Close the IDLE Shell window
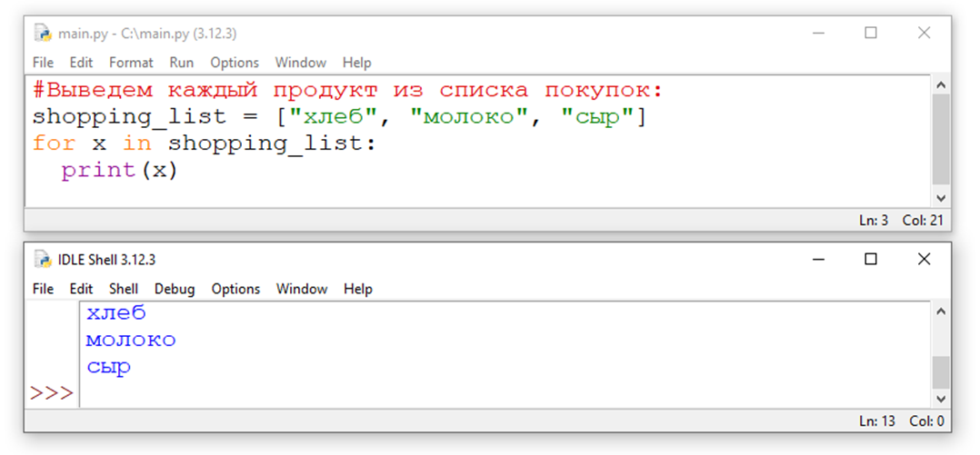Image resolution: width=980 pixels, height=455 pixels. tap(924, 259)
